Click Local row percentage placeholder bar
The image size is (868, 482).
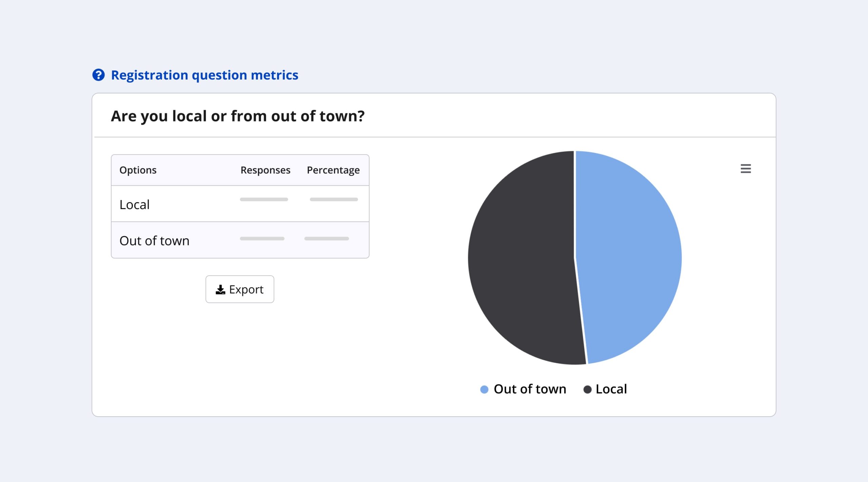tap(334, 199)
